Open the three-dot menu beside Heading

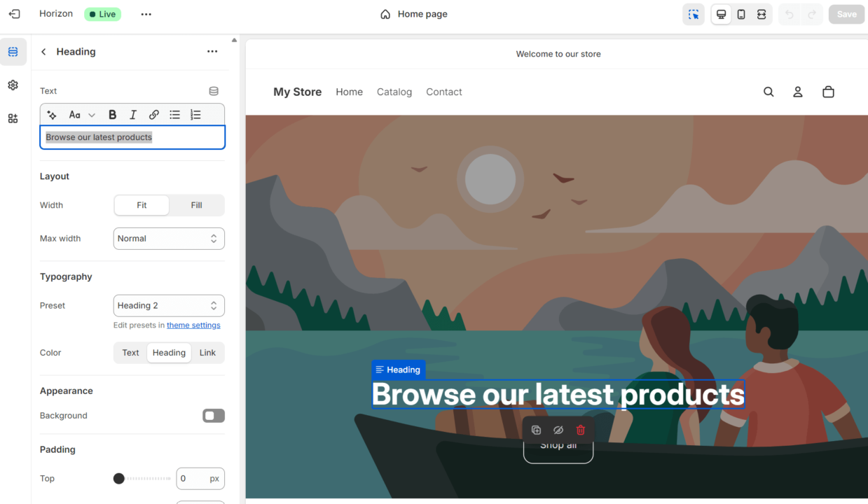pos(212,51)
